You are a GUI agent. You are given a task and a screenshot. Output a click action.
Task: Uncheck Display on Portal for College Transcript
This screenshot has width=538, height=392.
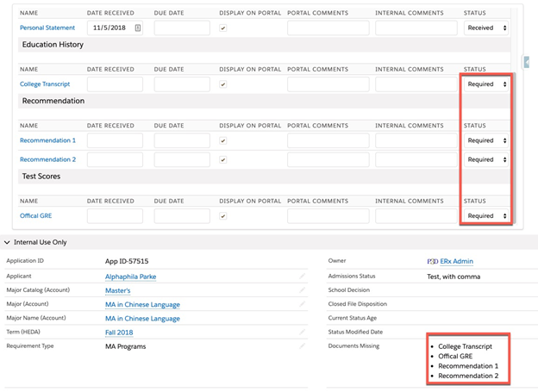click(223, 84)
